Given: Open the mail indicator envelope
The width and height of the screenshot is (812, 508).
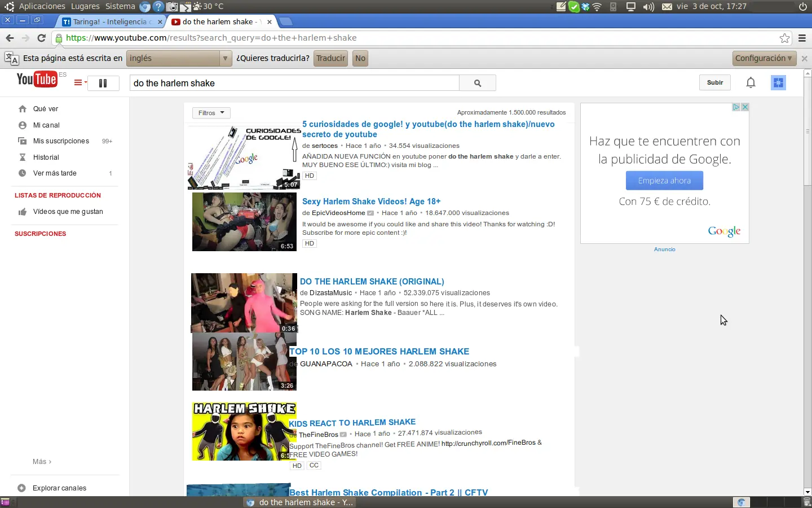Looking at the screenshot, I should coord(667,7).
